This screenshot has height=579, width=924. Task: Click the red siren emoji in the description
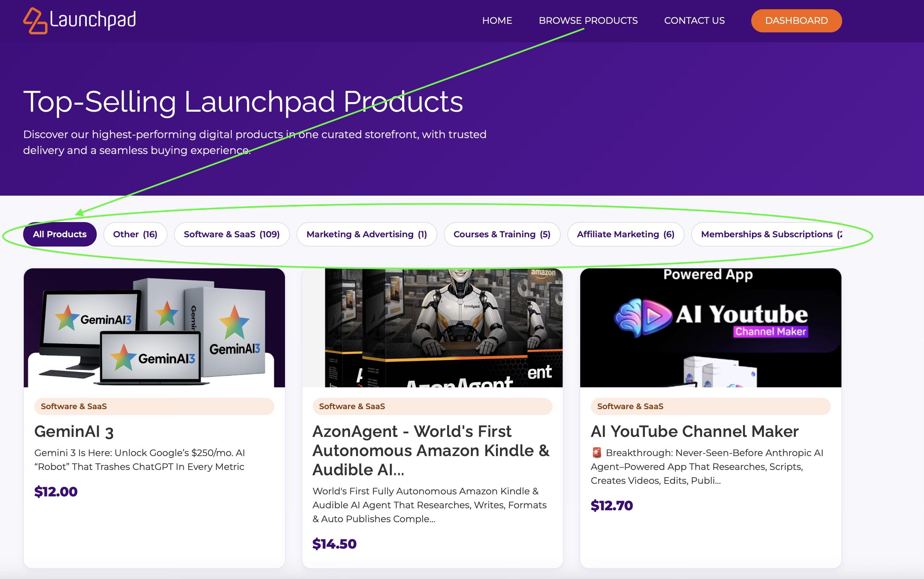click(596, 453)
